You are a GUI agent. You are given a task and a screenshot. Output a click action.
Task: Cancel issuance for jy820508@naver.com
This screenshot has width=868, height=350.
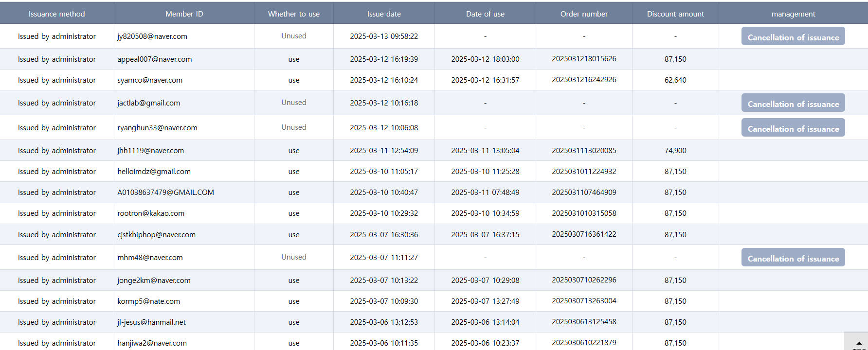click(x=793, y=37)
